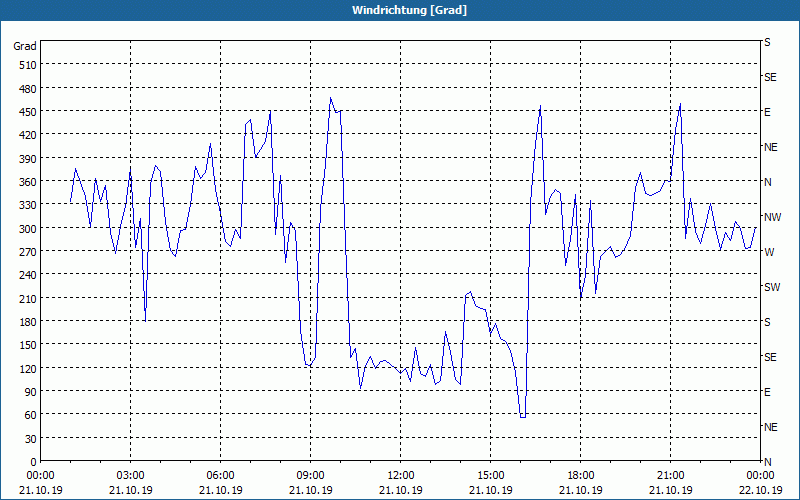Image resolution: width=800 pixels, height=500 pixels.
Task: Click the chart title "Windrichtung [Grad]"
Action: (409, 10)
